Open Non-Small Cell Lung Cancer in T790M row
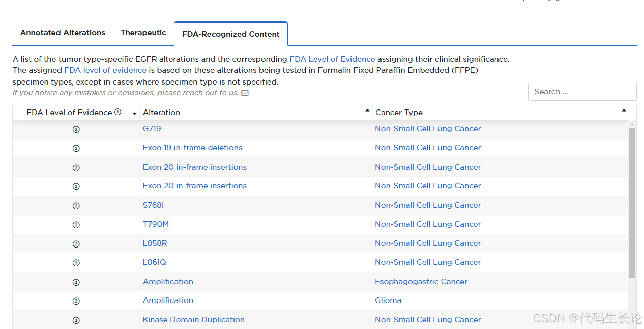Image resolution: width=644 pixels, height=329 pixels. [428, 224]
